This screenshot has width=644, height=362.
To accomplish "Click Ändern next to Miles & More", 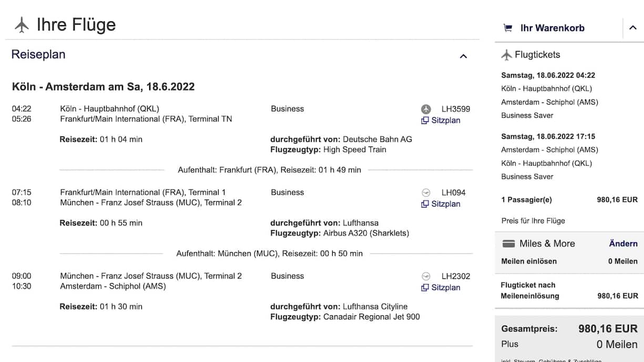I will click(623, 244).
